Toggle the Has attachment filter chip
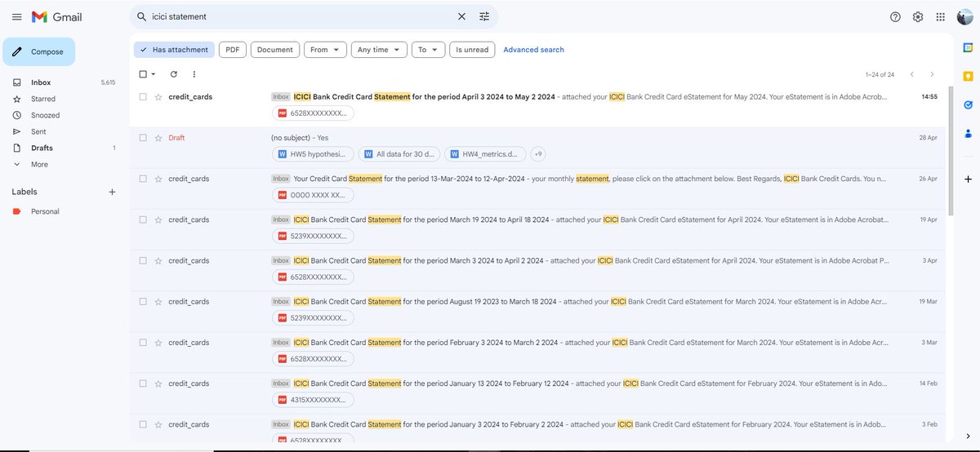The width and height of the screenshot is (980, 452). click(174, 50)
